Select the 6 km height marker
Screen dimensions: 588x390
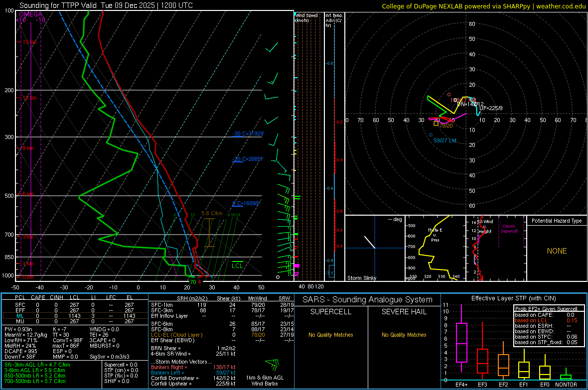28,194
